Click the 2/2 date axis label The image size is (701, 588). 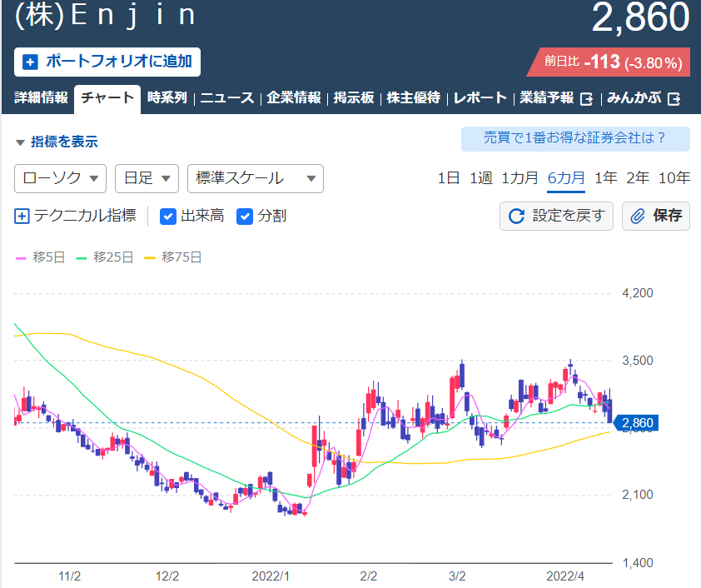[x=368, y=576]
